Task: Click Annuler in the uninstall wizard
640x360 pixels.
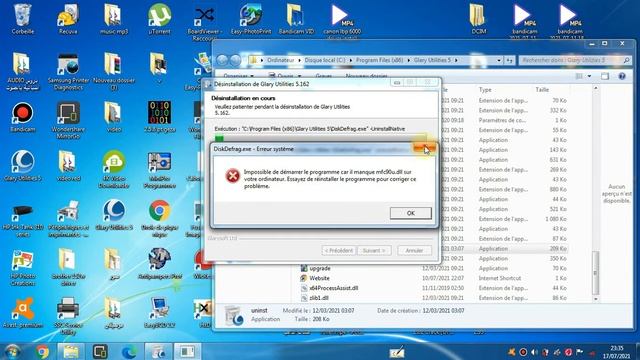Action: (414, 250)
